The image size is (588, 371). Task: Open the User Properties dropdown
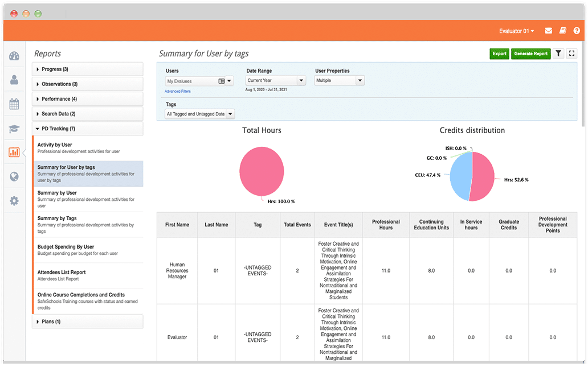point(340,81)
